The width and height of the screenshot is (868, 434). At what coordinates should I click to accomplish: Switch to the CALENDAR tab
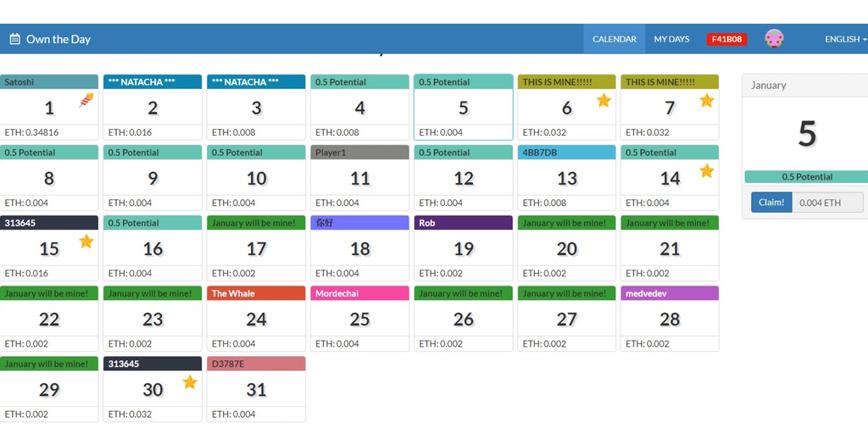click(615, 39)
